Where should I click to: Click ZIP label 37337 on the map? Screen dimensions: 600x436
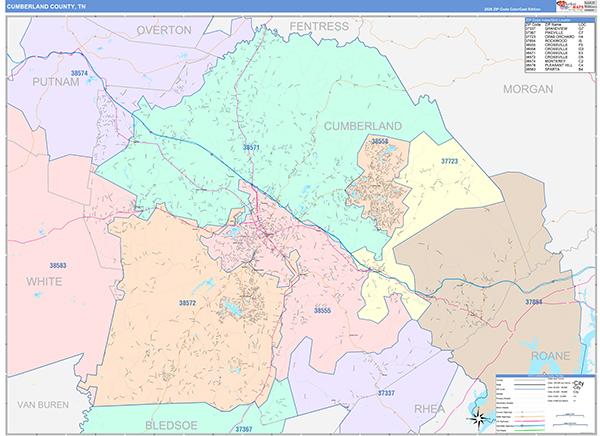point(386,393)
